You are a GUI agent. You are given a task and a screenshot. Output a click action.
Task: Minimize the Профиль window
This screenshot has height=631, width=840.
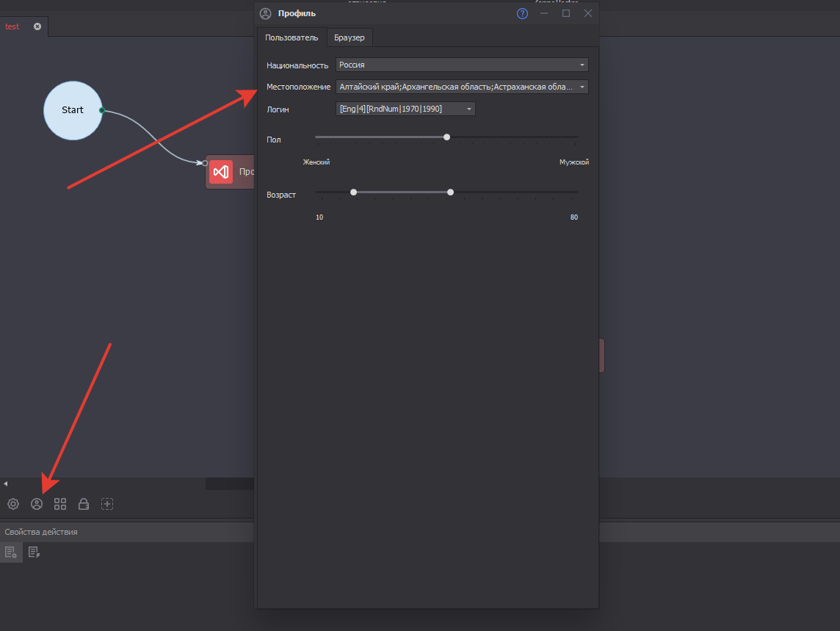point(544,13)
